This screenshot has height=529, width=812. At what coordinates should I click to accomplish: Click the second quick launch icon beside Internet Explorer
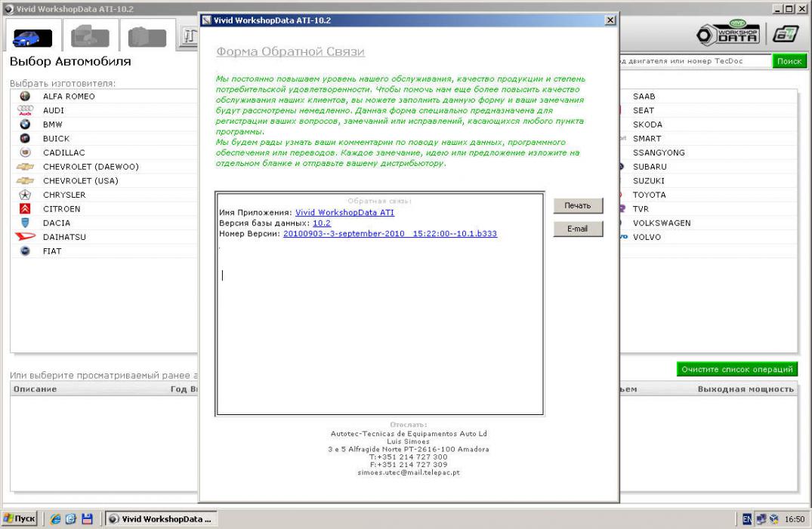pos(71,518)
